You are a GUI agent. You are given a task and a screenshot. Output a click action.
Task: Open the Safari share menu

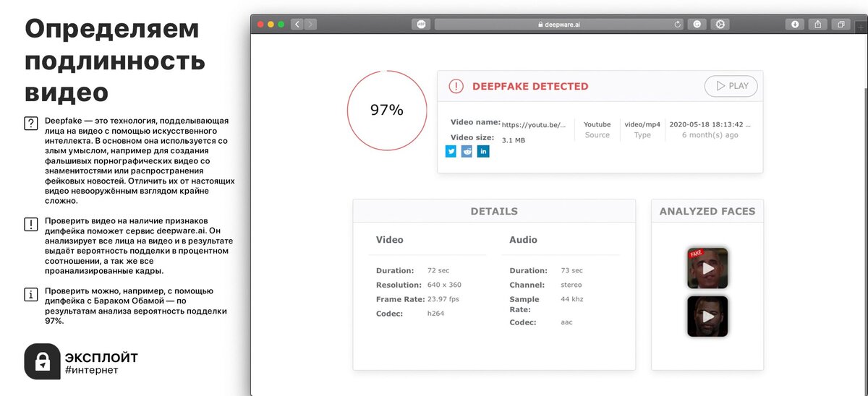tap(818, 24)
